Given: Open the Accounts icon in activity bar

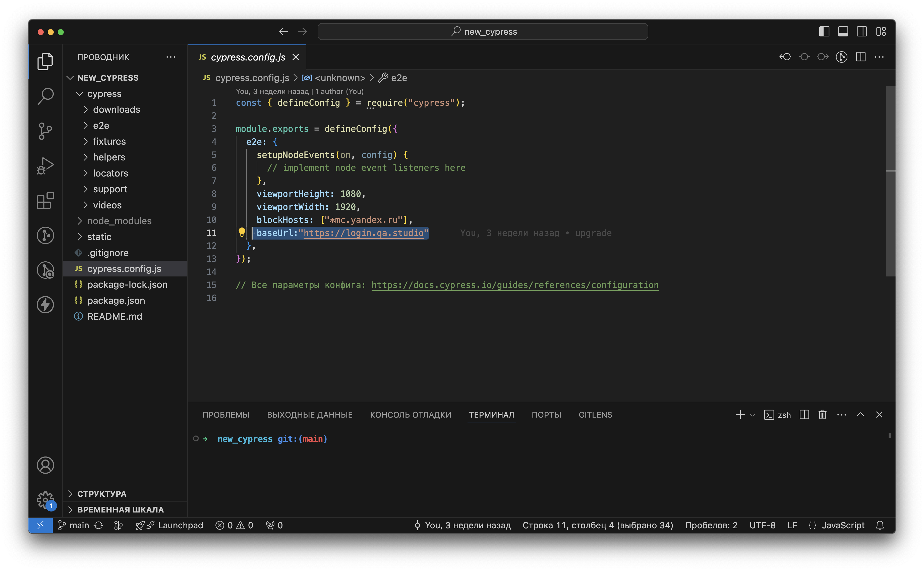Looking at the screenshot, I should tap(45, 465).
